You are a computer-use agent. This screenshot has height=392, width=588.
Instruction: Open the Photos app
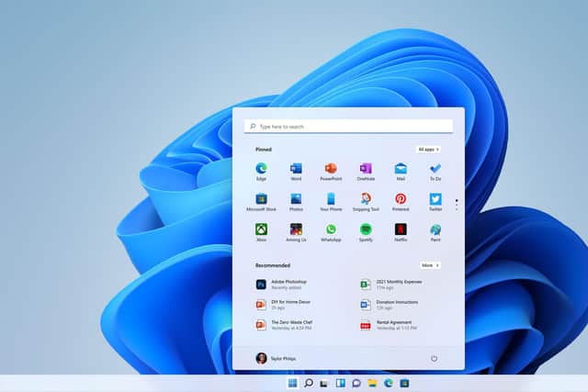pyautogui.click(x=296, y=202)
